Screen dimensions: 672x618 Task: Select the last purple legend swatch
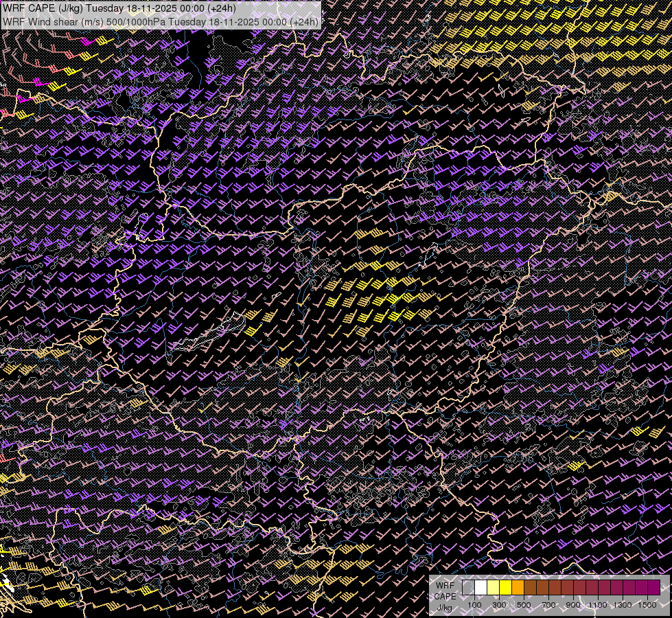click(653, 588)
